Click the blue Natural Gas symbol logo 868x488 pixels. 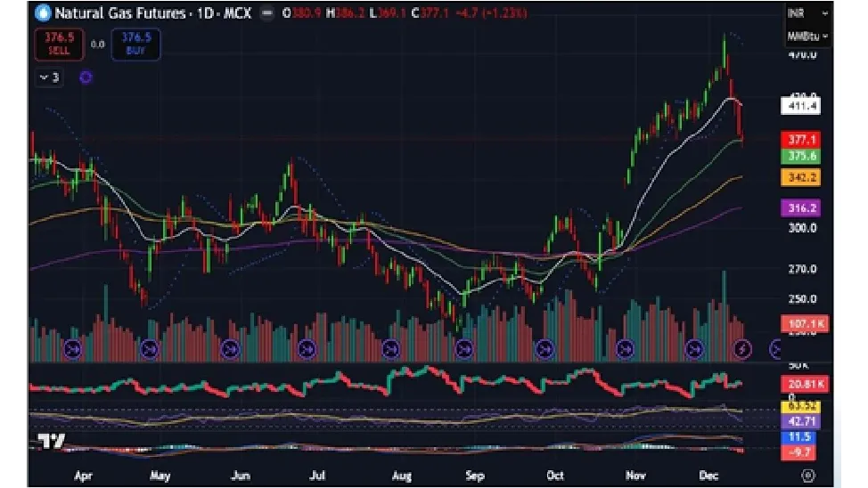43,13
